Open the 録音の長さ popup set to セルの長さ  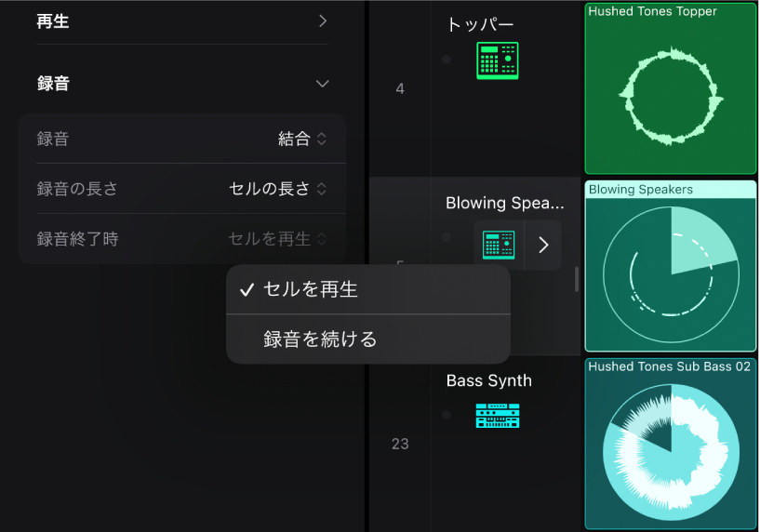click(278, 189)
